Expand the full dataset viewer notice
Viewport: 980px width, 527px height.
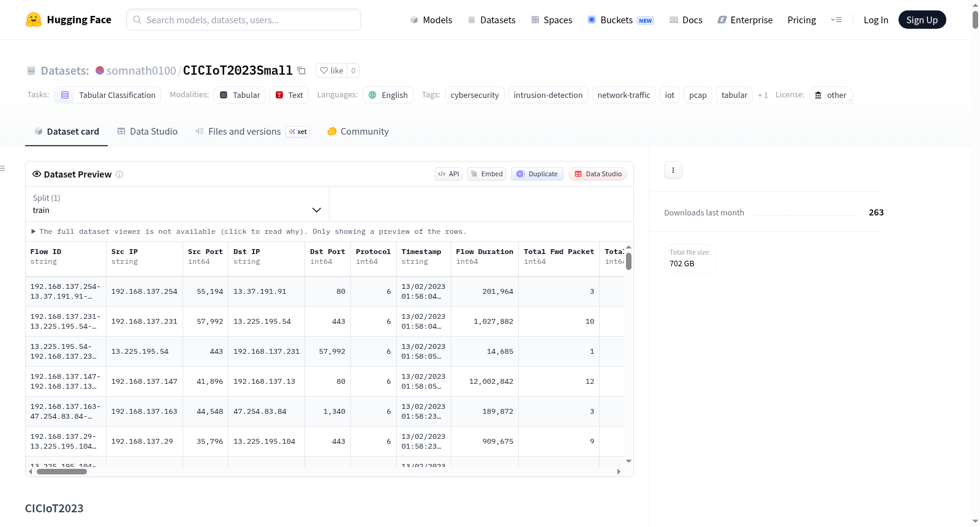coord(249,231)
